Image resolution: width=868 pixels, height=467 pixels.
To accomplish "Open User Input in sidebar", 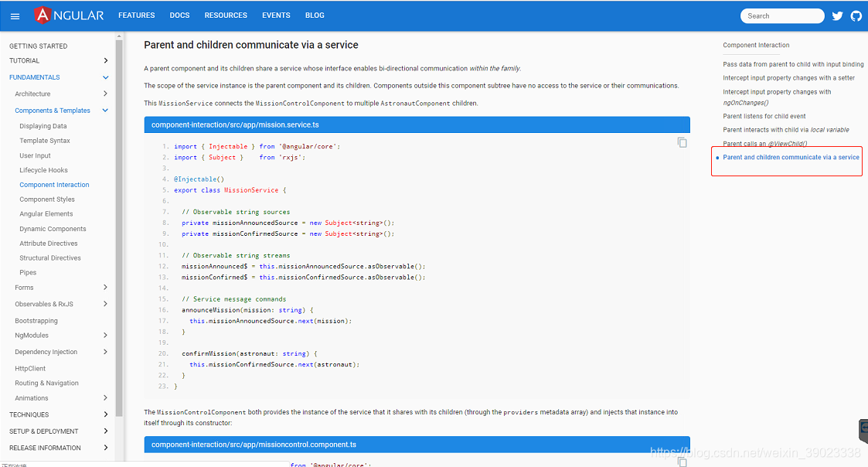I will click(x=35, y=155).
